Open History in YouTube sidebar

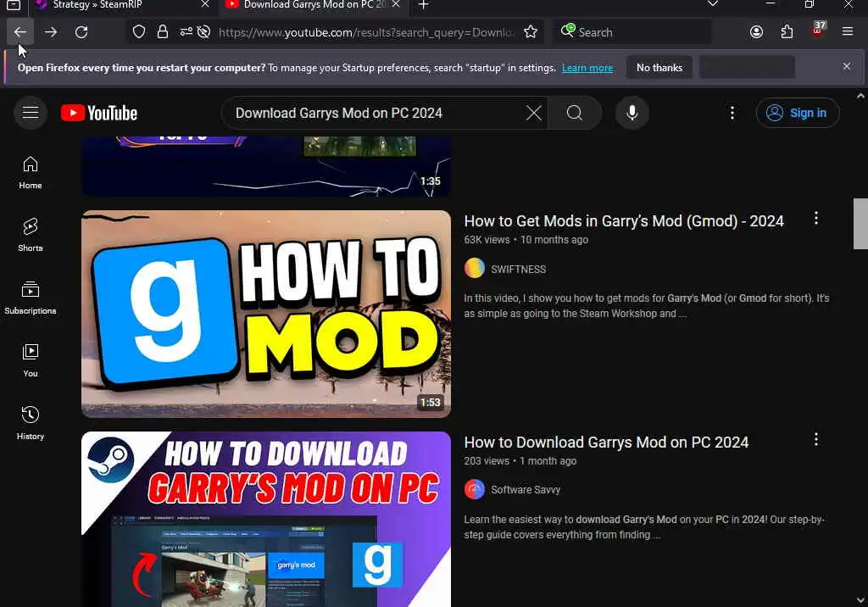(31, 423)
